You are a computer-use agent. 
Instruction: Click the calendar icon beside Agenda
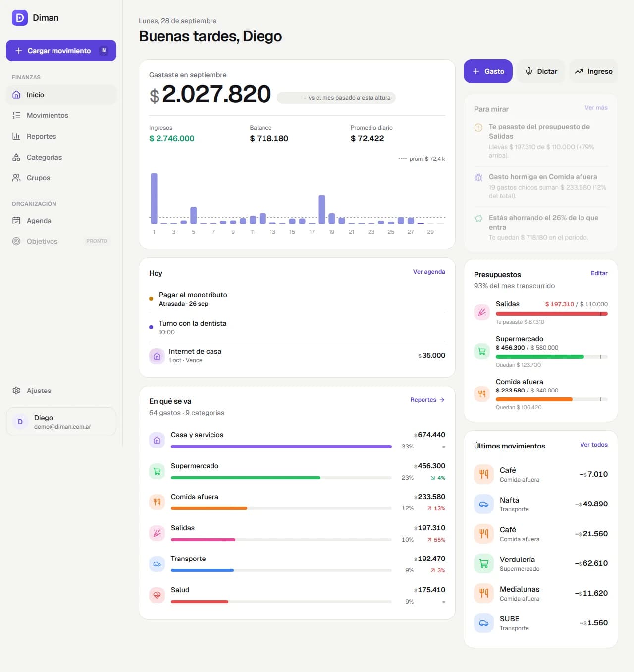[16, 221]
